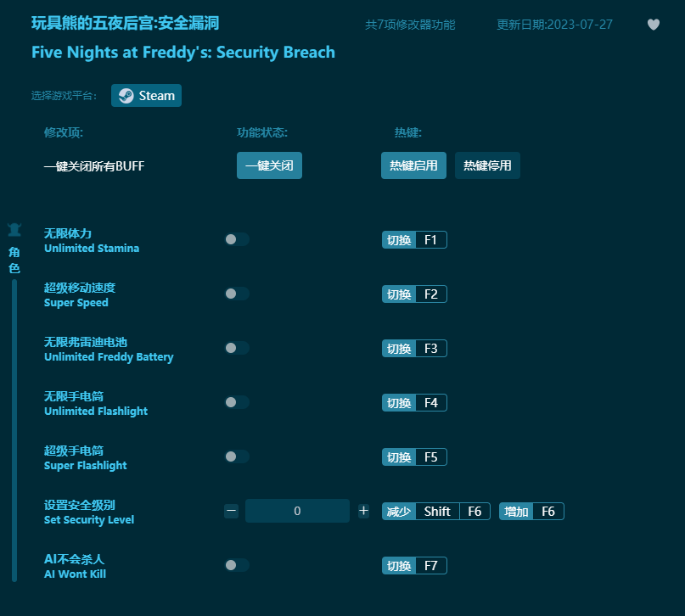Enable the AI Wont Kill toggle
The height and width of the screenshot is (616, 685).
click(236, 565)
